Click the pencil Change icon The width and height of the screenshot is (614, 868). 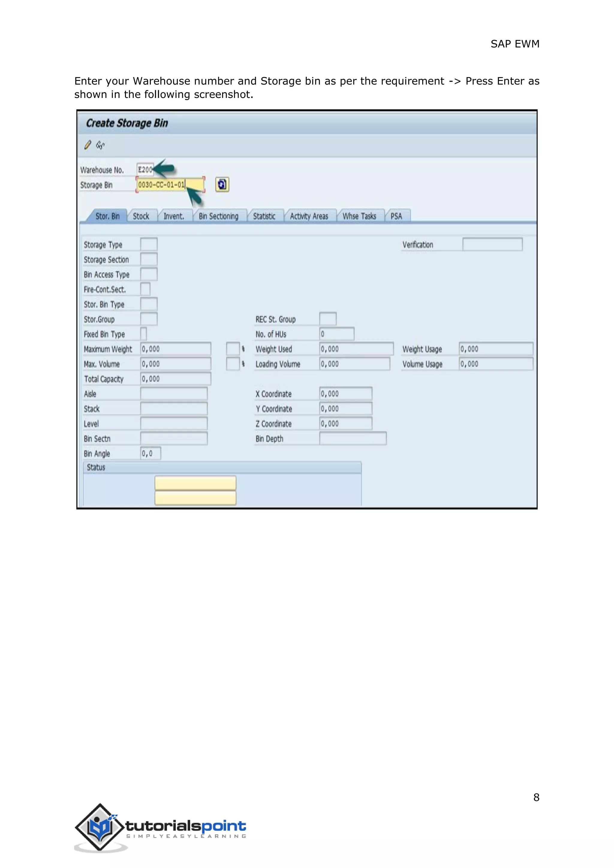(88, 145)
